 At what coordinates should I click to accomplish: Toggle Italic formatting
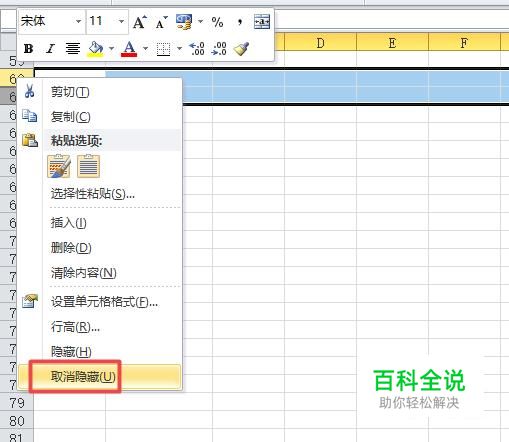[50, 49]
